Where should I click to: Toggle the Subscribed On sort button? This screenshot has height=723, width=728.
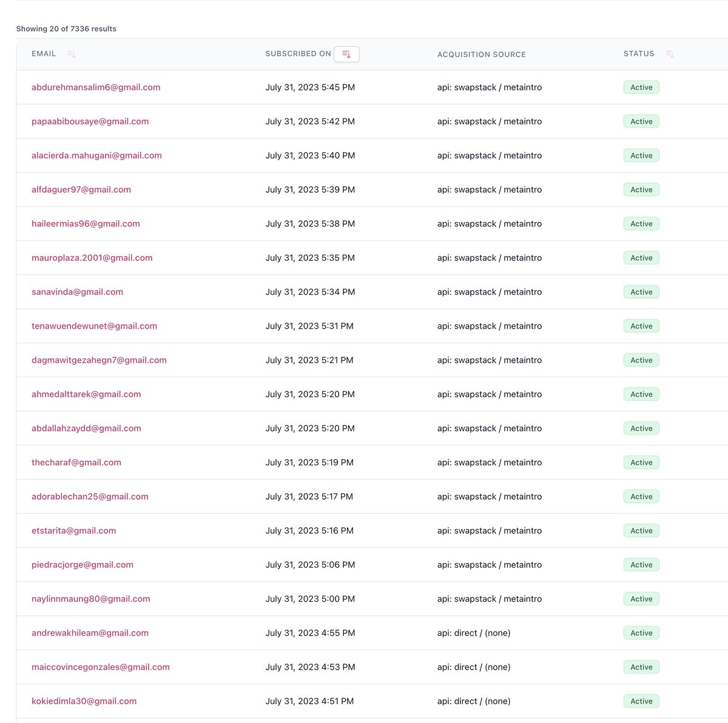pyautogui.click(x=346, y=54)
